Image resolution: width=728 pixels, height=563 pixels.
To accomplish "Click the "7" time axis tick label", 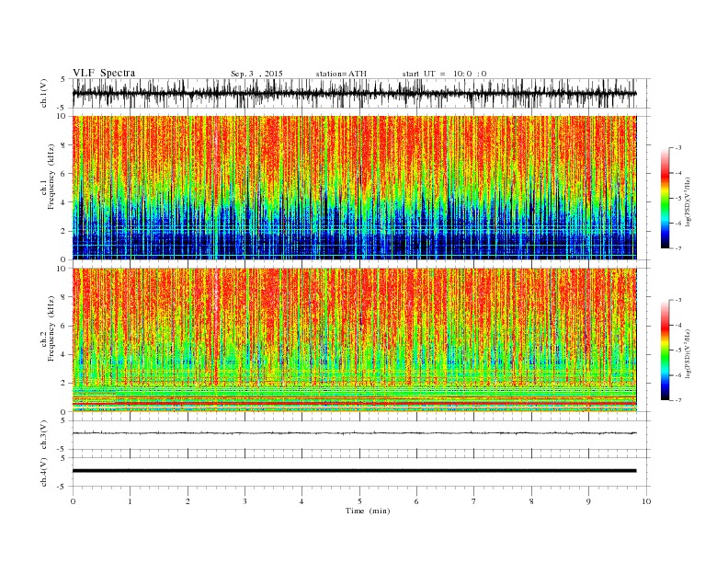I will click(474, 501).
